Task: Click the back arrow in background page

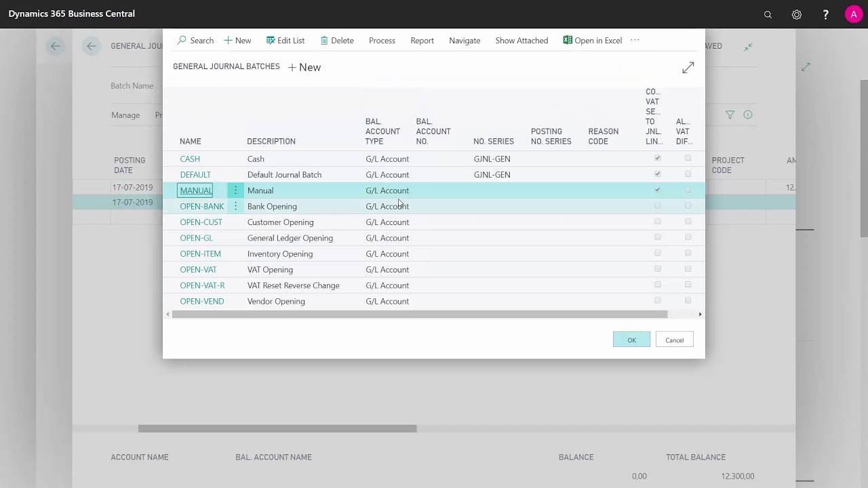Action: tap(91, 46)
